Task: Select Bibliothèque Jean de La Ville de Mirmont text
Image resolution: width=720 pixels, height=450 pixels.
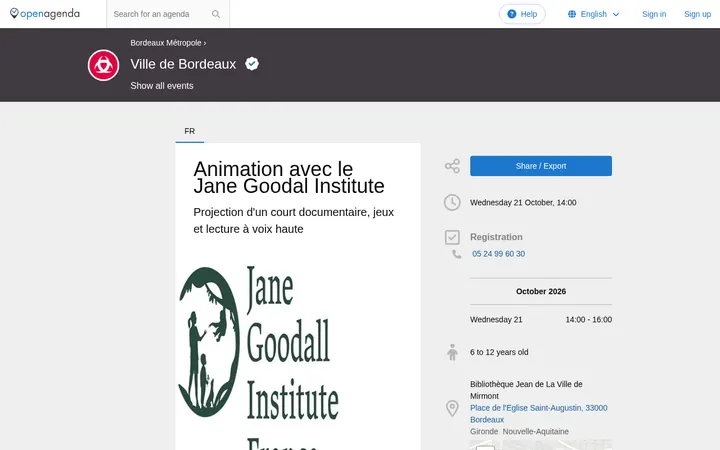Action: coord(526,390)
